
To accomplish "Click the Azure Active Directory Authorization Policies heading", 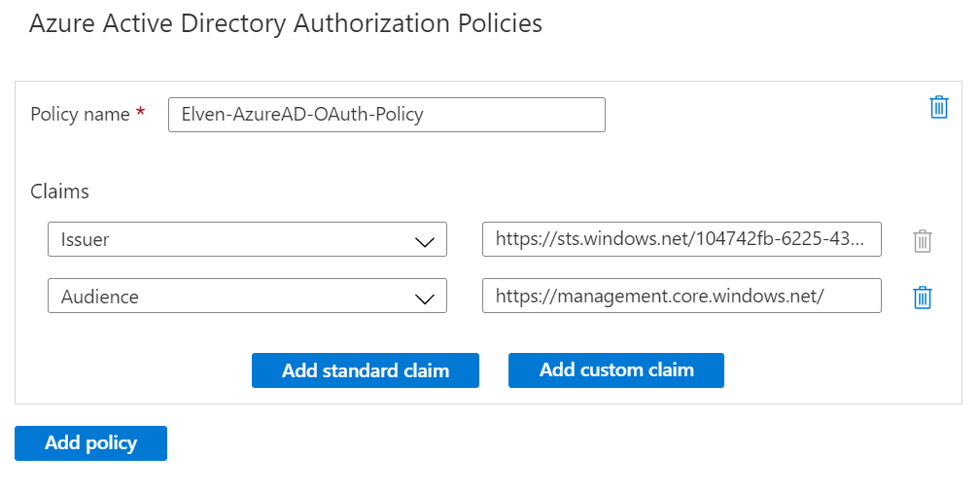I will [286, 23].
